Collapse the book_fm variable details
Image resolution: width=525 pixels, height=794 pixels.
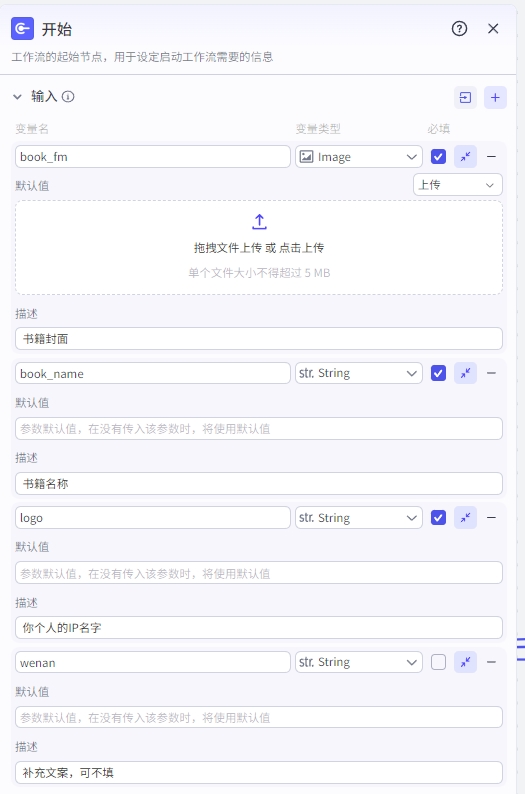tap(465, 157)
